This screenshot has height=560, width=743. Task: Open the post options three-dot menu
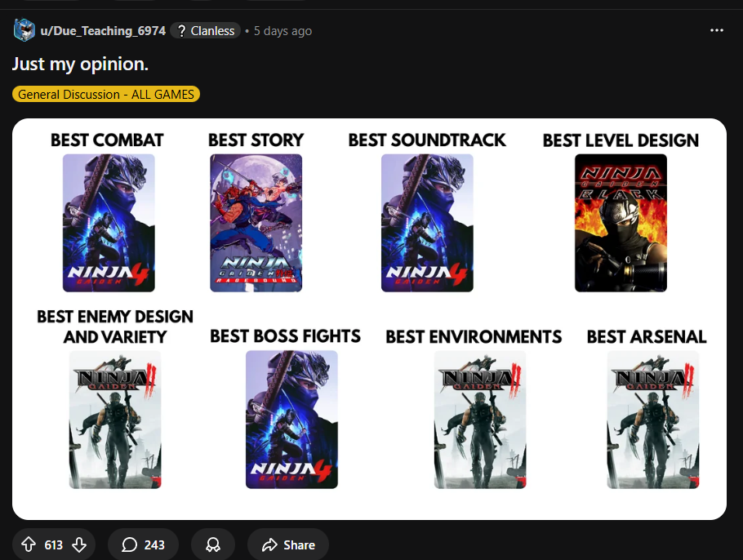tap(717, 30)
